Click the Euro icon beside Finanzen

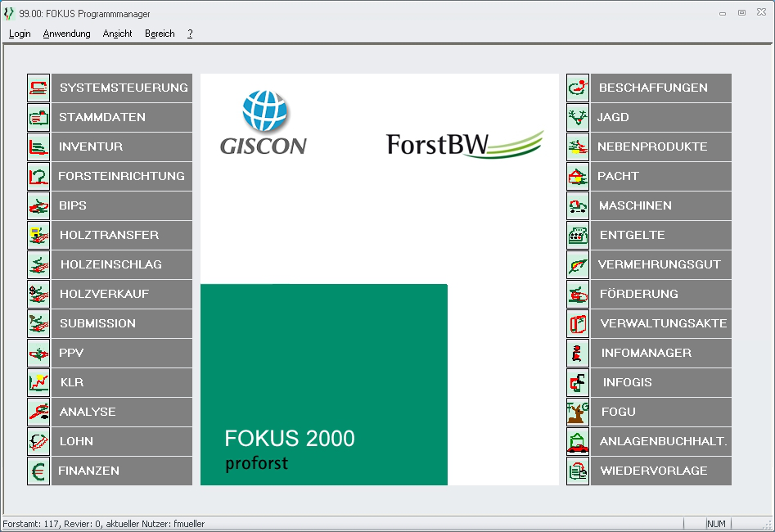(x=38, y=471)
